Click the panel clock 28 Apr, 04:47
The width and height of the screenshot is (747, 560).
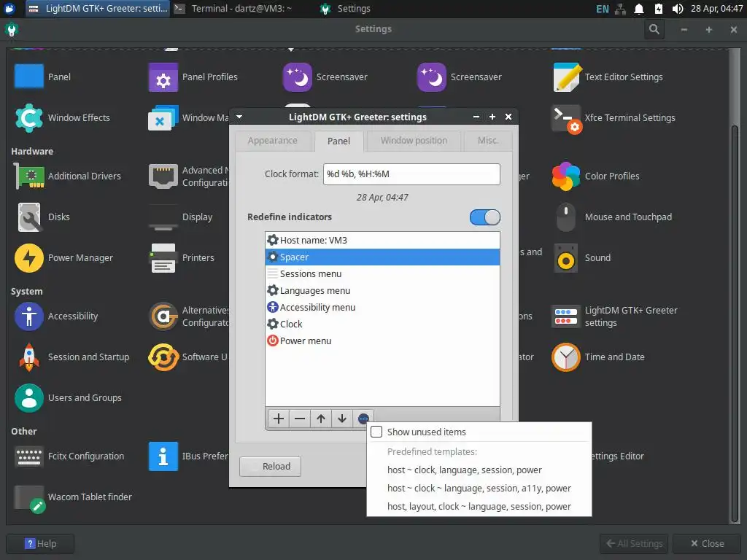click(x=716, y=9)
